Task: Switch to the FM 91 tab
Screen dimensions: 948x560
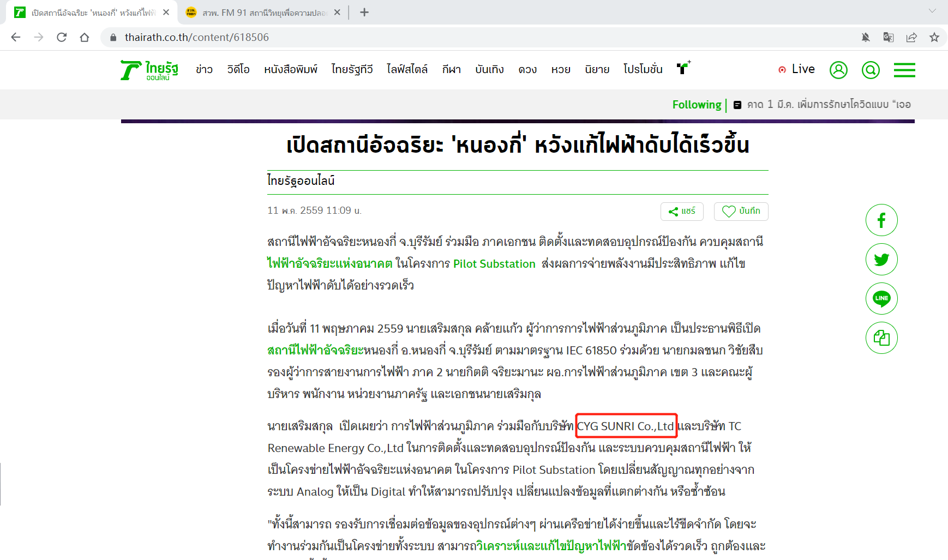Action: (x=263, y=13)
